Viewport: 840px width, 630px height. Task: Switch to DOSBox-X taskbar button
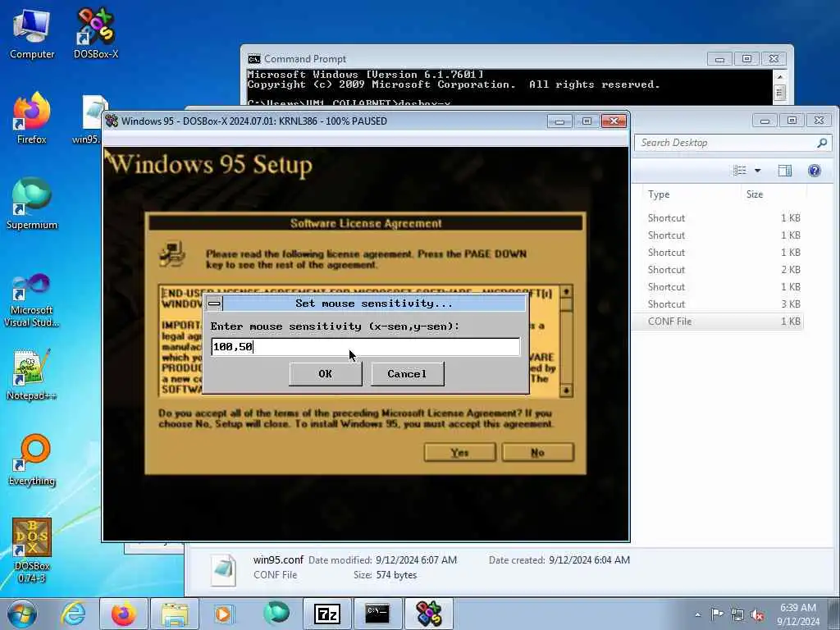coord(429,614)
